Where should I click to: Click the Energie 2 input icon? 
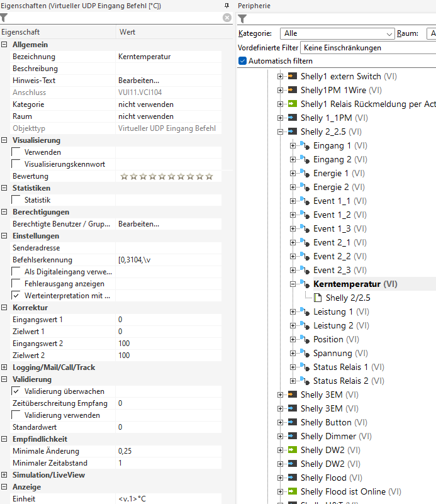(x=305, y=187)
